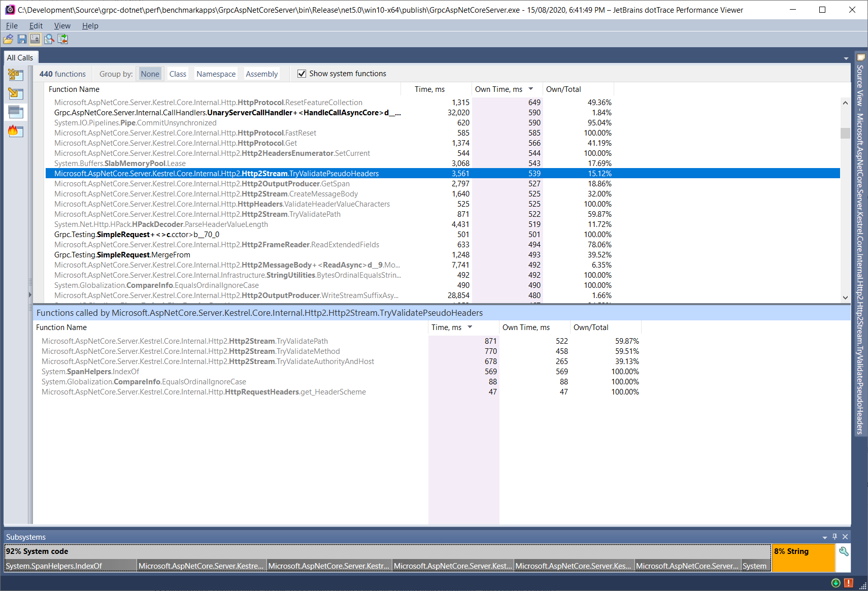Open the tab list dropdown arrow

[846, 58]
